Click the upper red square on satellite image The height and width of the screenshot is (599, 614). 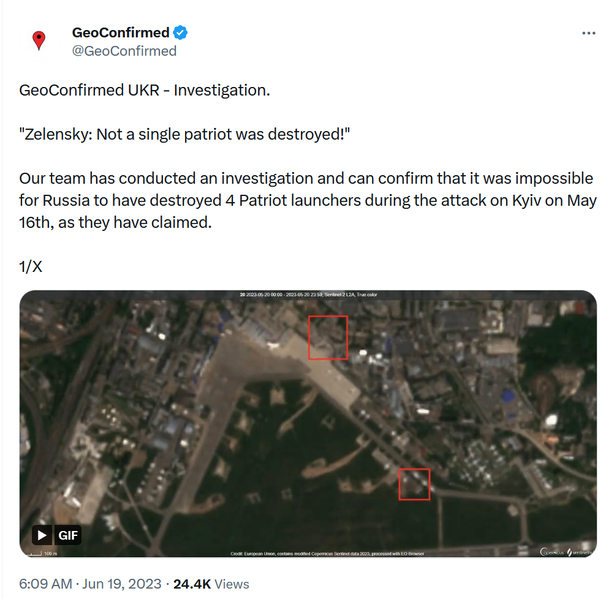(327, 337)
